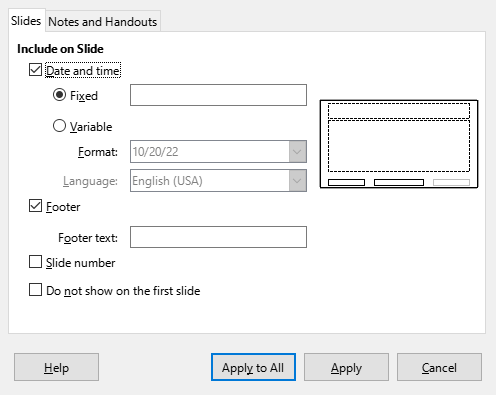Click the Apply to All button
This screenshot has height=395, width=496.
[x=253, y=367]
